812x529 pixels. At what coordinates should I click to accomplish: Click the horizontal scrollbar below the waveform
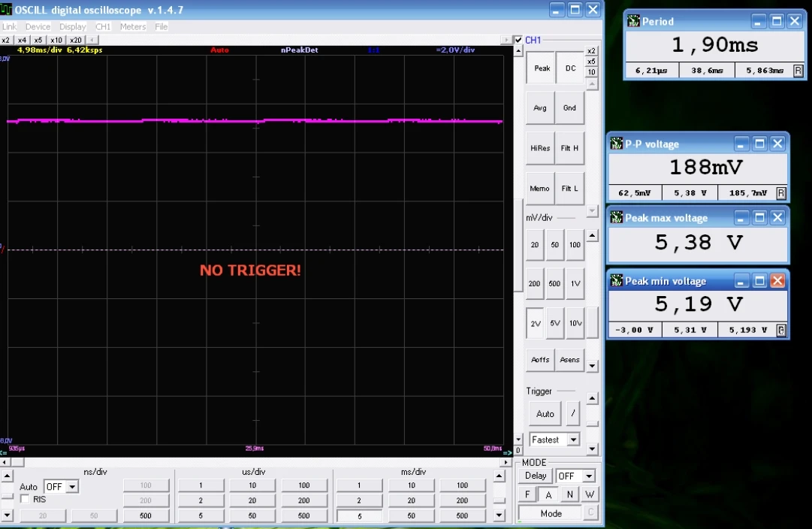255,462
